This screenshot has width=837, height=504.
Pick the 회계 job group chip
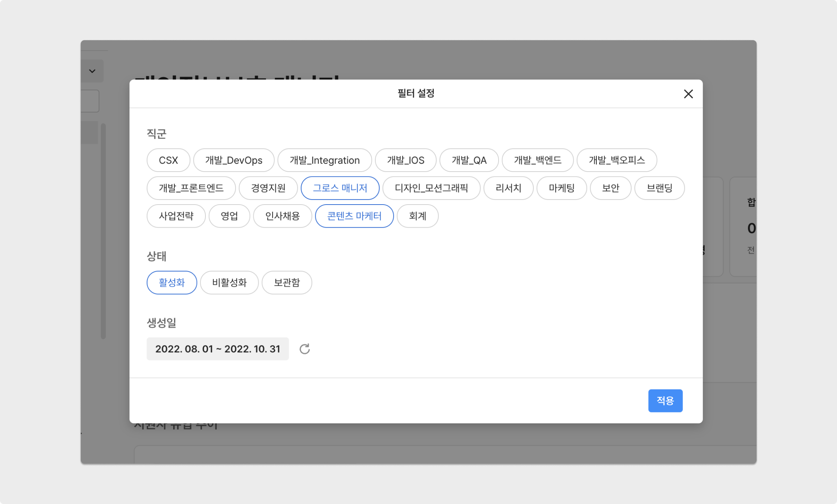coord(417,216)
